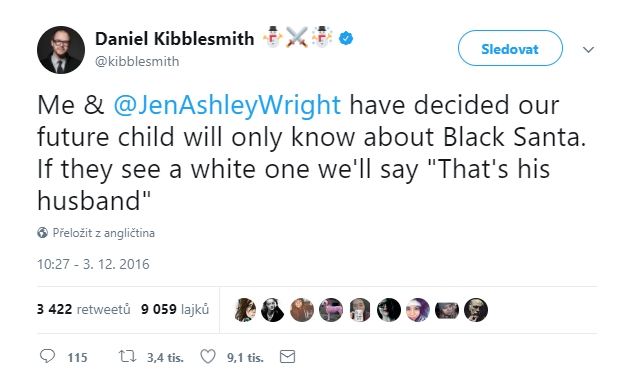The image size is (628, 387).
Task: Click the globe translate icon
Action: click(42, 233)
